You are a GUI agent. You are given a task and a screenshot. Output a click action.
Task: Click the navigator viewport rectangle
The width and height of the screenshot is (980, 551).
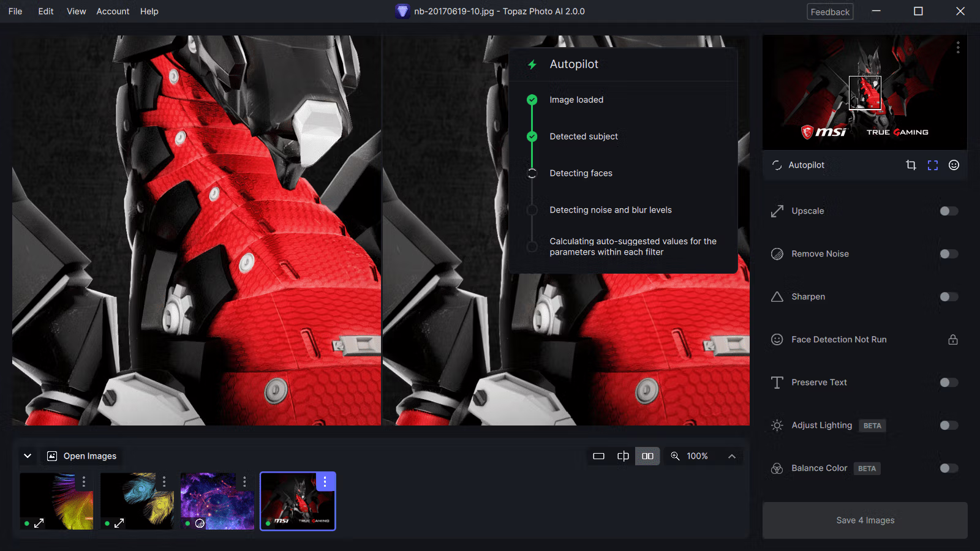865,92
